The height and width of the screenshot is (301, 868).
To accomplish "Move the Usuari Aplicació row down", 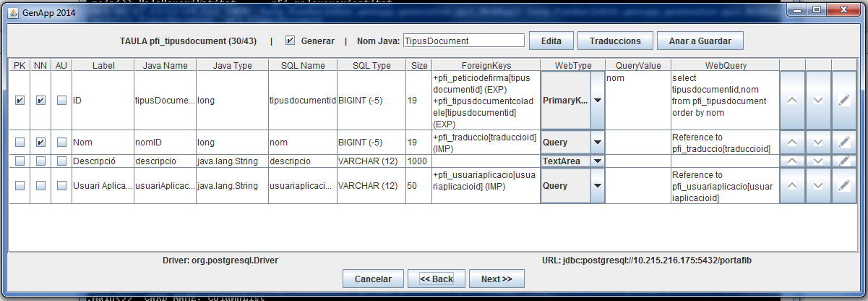I will pyautogui.click(x=818, y=186).
